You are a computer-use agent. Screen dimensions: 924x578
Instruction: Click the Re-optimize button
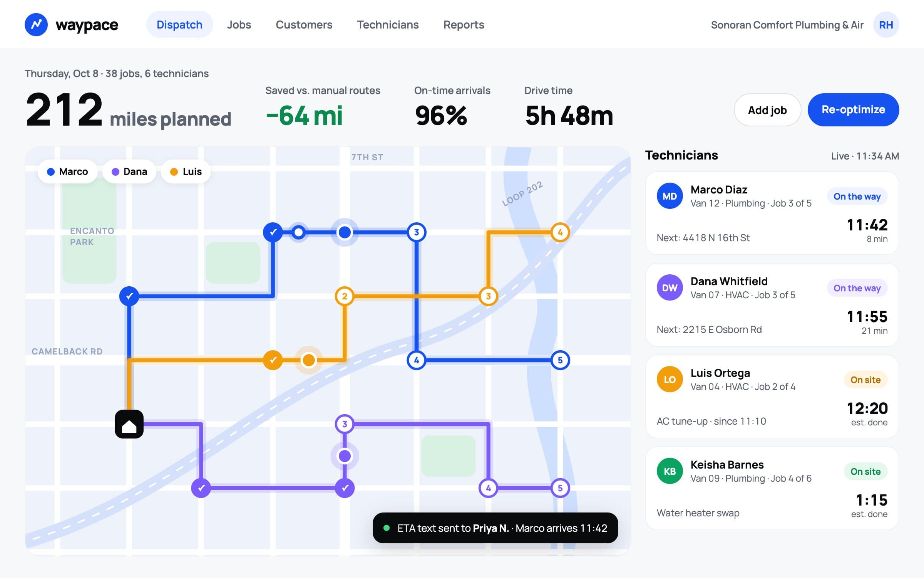[854, 110]
